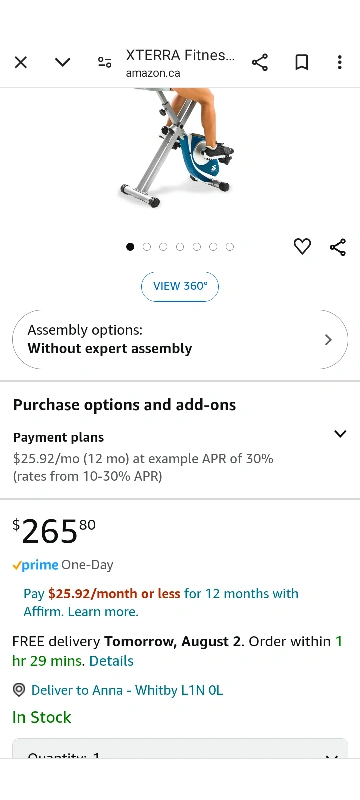360x800 pixels.
Task: Click location pin icon near delivery address
Action: [19, 690]
